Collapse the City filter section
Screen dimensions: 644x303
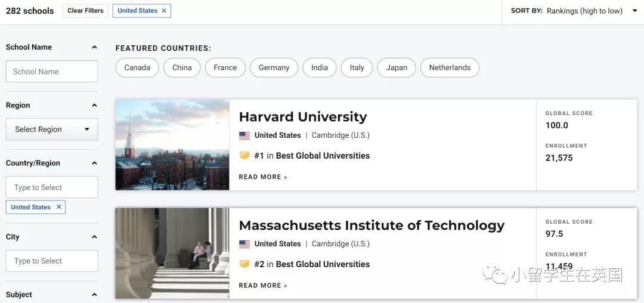pyautogui.click(x=94, y=237)
